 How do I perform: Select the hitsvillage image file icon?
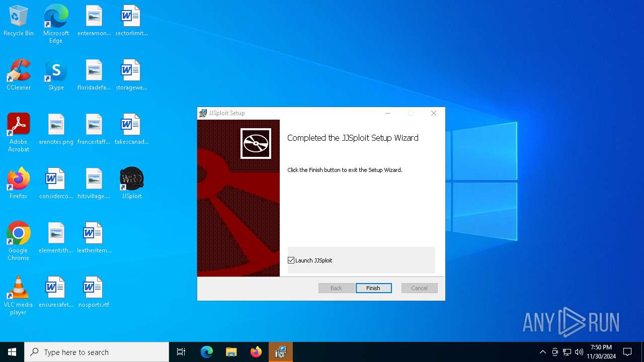[94, 184]
